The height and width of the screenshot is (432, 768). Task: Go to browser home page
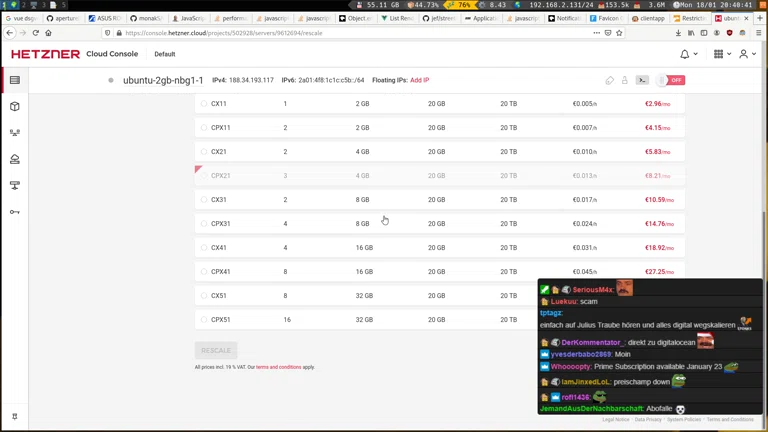tap(48, 33)
